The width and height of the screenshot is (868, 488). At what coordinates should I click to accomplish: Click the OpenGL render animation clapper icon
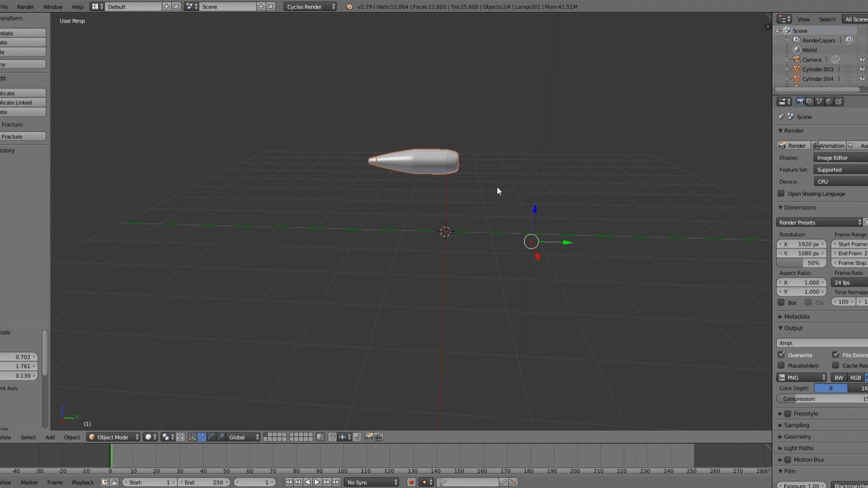click(x=379, y=437)
